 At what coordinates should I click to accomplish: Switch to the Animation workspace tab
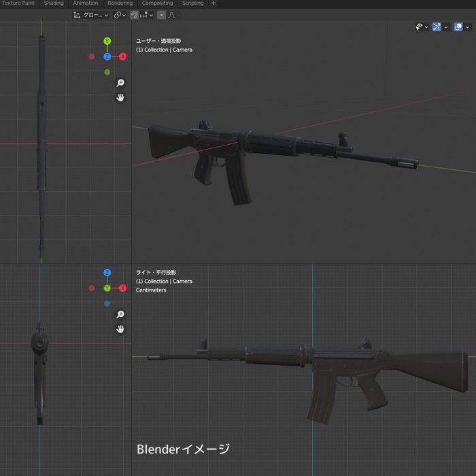tap(85, 3)
